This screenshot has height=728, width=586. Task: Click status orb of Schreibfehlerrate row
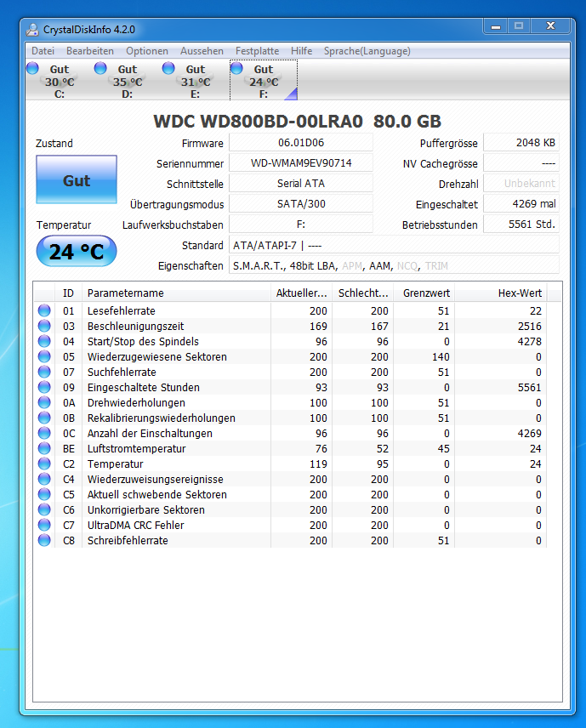point(44,540)
